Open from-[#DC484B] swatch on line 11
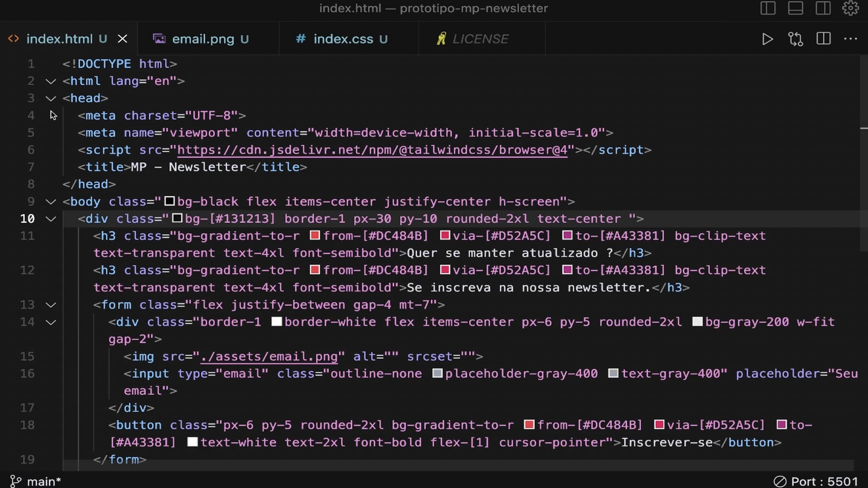 point(315,235)
